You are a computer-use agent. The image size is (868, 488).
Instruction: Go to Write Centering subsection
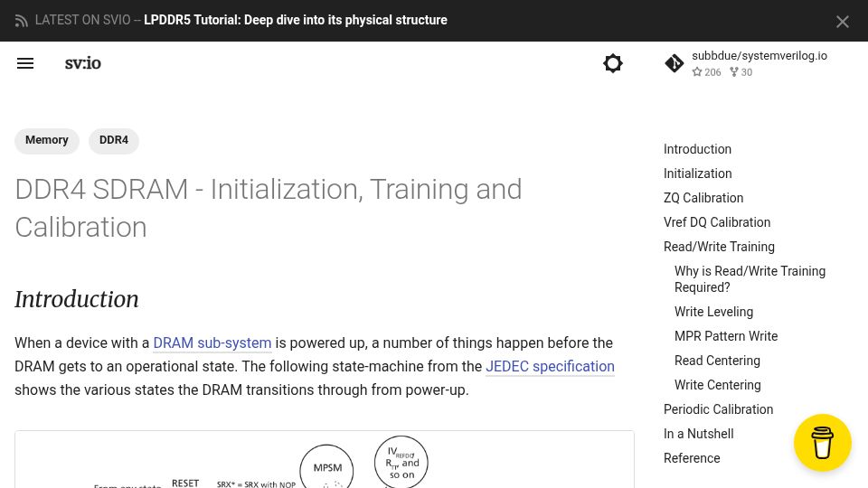point(717,385)
